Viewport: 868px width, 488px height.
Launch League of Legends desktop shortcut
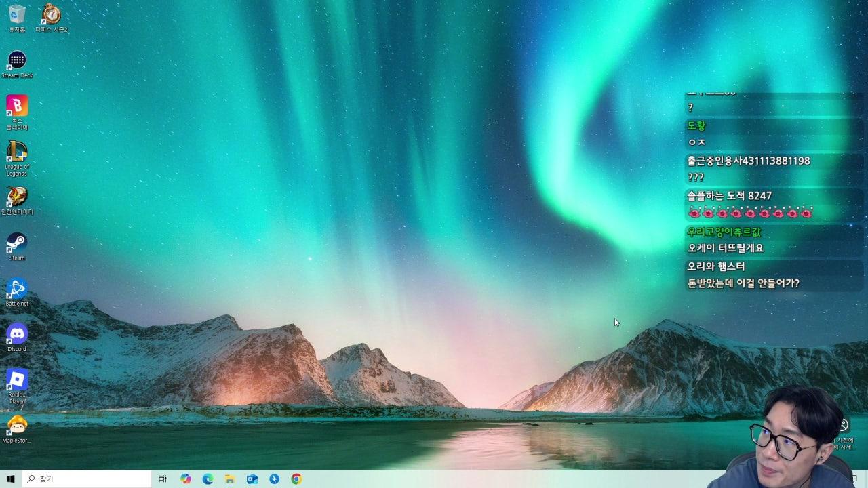point(17,159)
